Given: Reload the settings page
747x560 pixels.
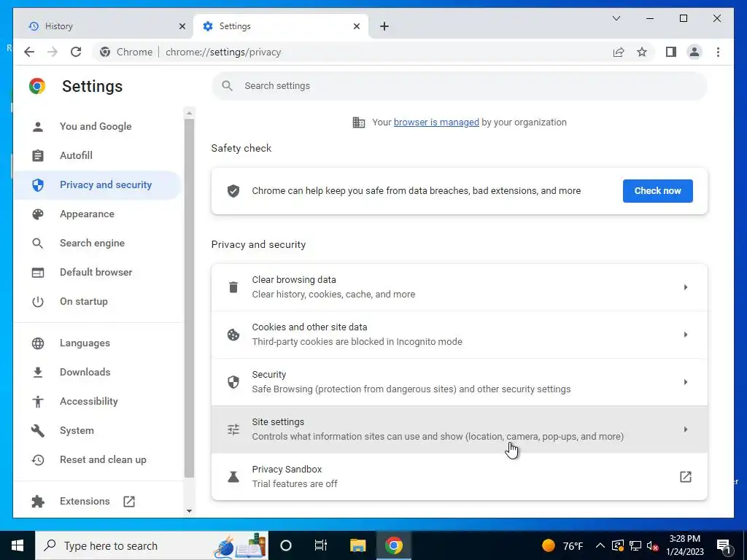Looking at the screenshot, I should pos(76,52).
